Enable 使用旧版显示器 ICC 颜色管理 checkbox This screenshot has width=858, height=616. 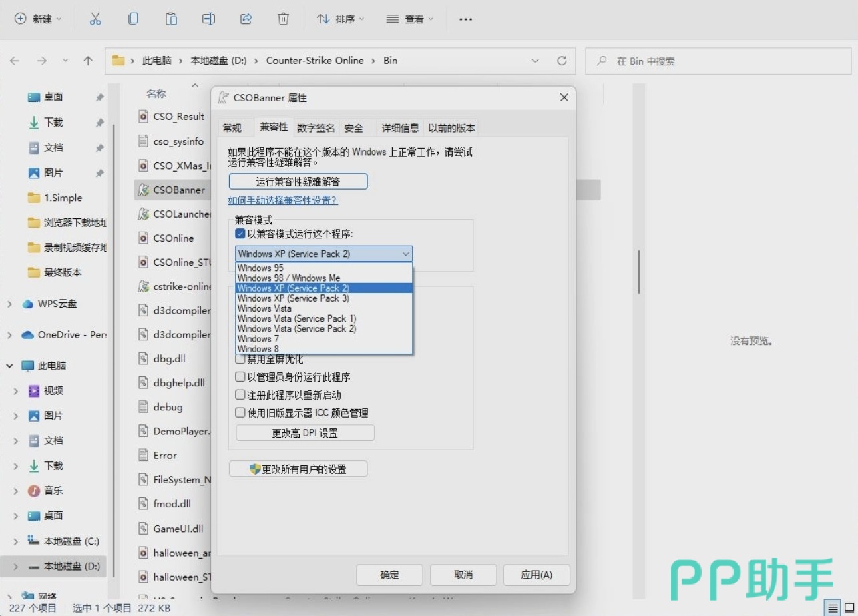[240, 413]
